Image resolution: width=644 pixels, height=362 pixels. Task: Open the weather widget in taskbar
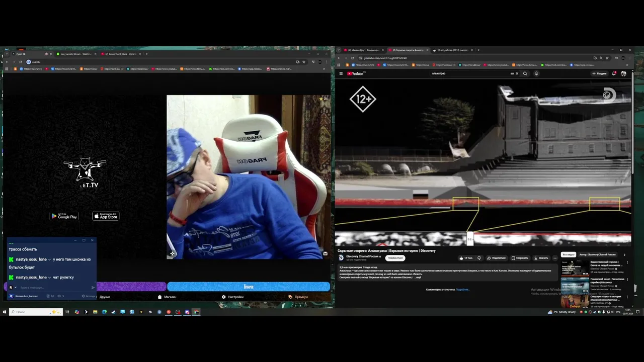[x=561, y=312]
